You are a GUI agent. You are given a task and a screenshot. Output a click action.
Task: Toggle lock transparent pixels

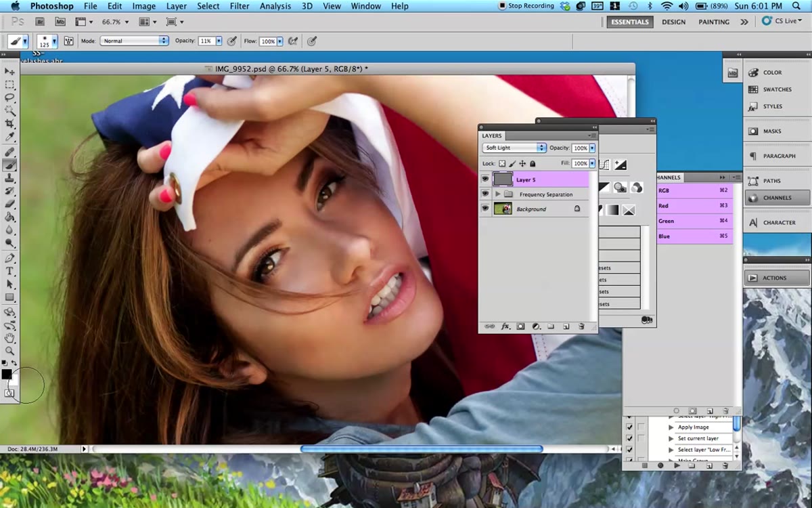click(x=502, y=163)
